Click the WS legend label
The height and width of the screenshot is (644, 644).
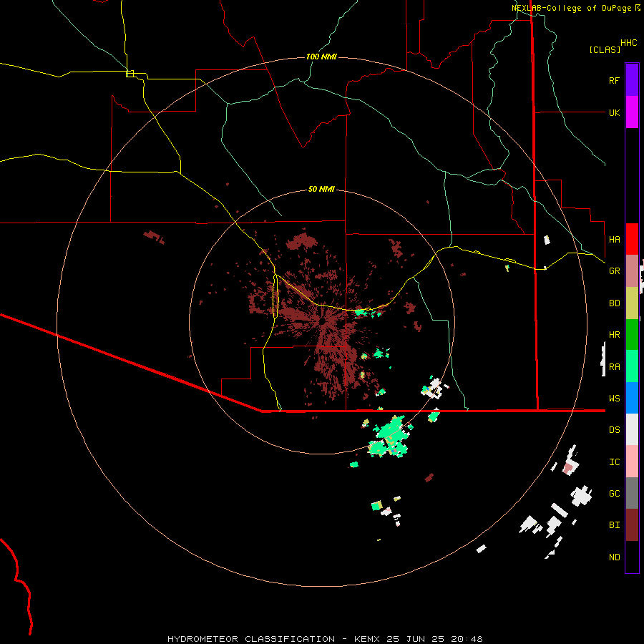[x=614, y=399]
